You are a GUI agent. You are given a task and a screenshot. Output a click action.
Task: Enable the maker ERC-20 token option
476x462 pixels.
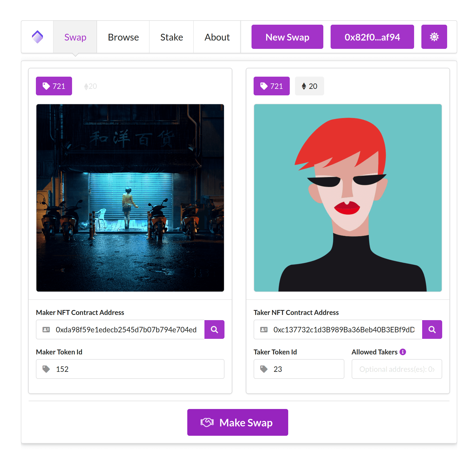[91, 86]
